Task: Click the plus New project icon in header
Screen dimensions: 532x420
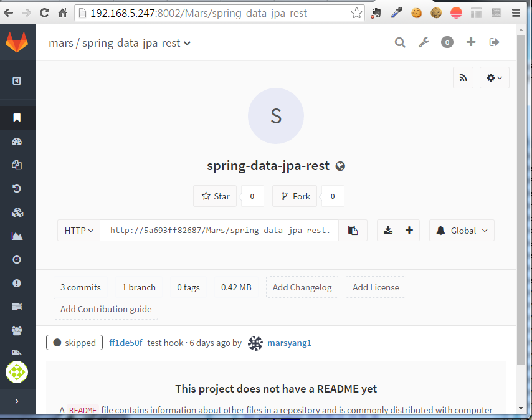Action: tap(470, 42)
